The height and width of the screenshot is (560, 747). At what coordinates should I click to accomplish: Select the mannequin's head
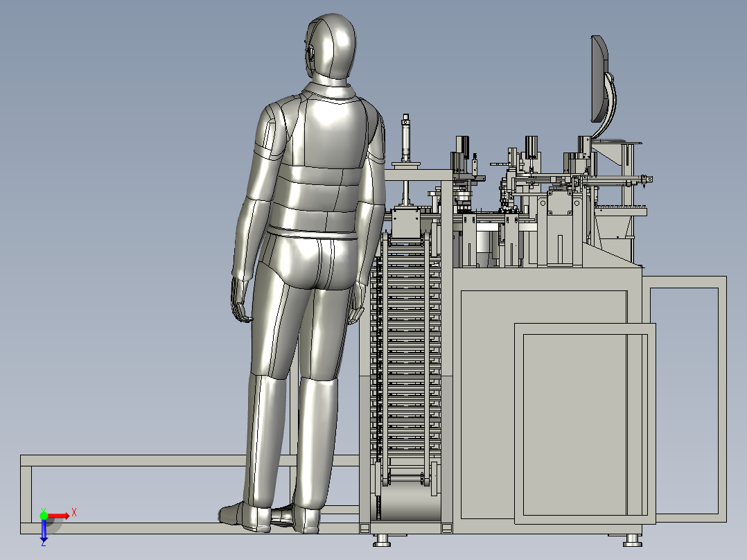pos(330,46)
